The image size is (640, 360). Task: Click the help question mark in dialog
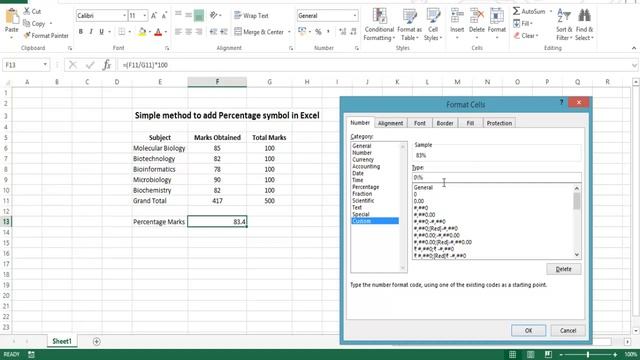(x=561, y=102)
